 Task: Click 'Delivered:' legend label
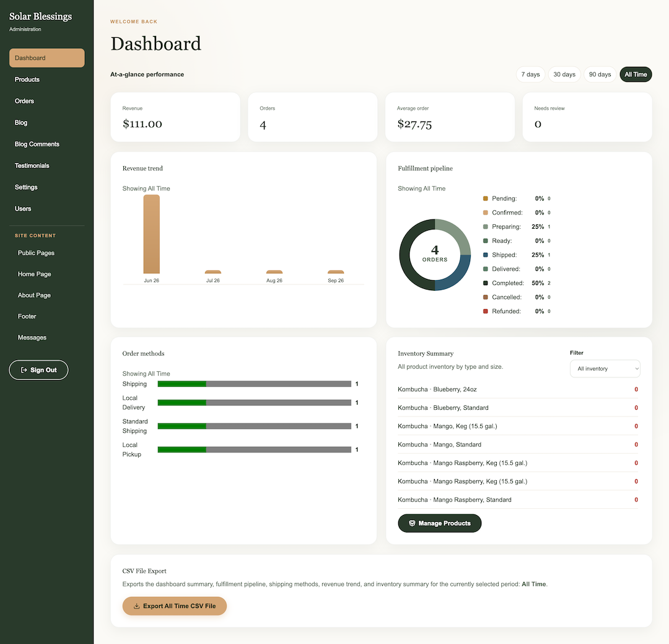pyautogui.click(x=506, y=269)
